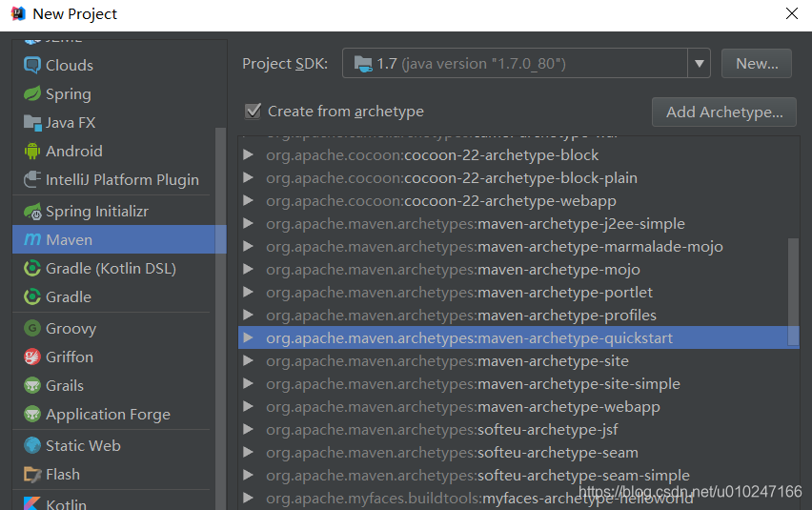Viewport: 812px width, 510px height.
Task: Expand maven-archetype-j2ee-simple node
Action: coord(248,224)
